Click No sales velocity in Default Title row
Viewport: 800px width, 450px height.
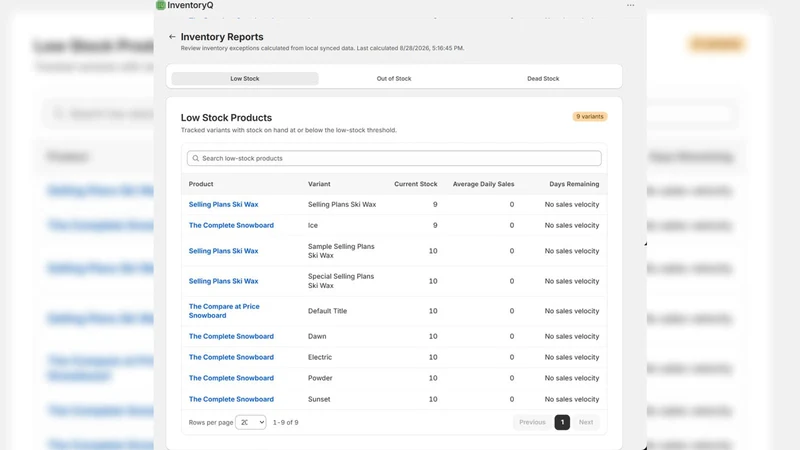tap(571, 311)
